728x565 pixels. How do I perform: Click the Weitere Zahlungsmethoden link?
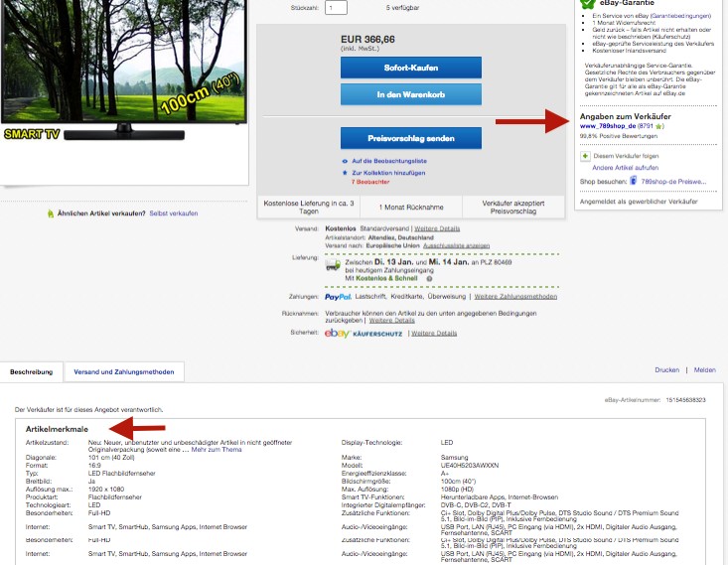tap(515, 296)
